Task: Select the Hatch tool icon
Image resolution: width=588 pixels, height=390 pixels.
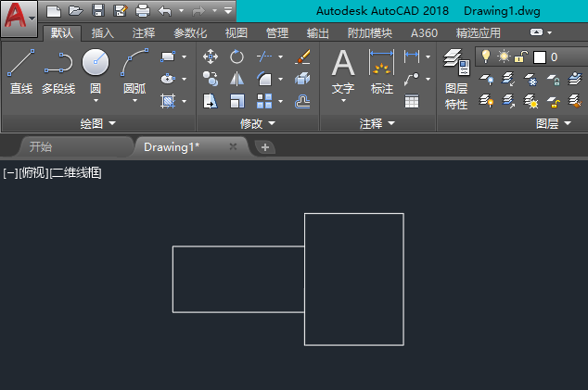Action: click(x=168, y=101)
